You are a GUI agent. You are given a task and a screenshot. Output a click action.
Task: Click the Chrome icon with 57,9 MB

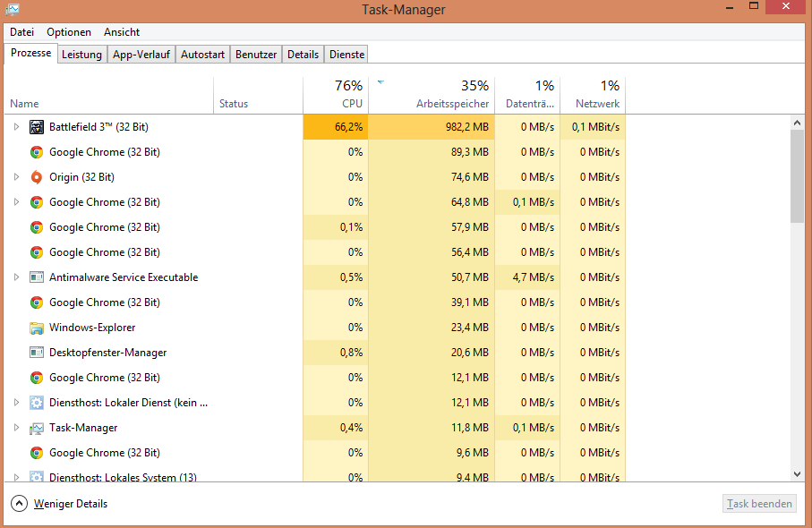point(36,227)
